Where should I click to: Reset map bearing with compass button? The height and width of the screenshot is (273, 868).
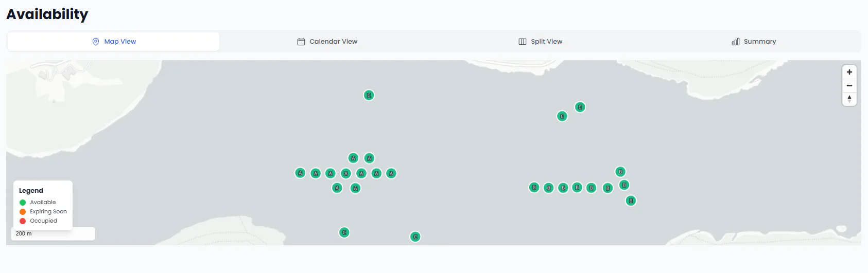point(849,99)
